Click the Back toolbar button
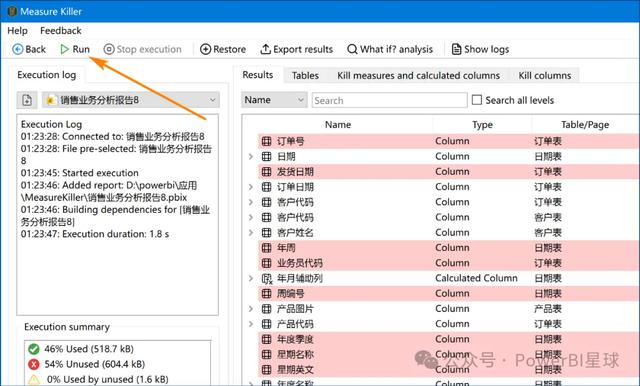 (x=29, y=49)
